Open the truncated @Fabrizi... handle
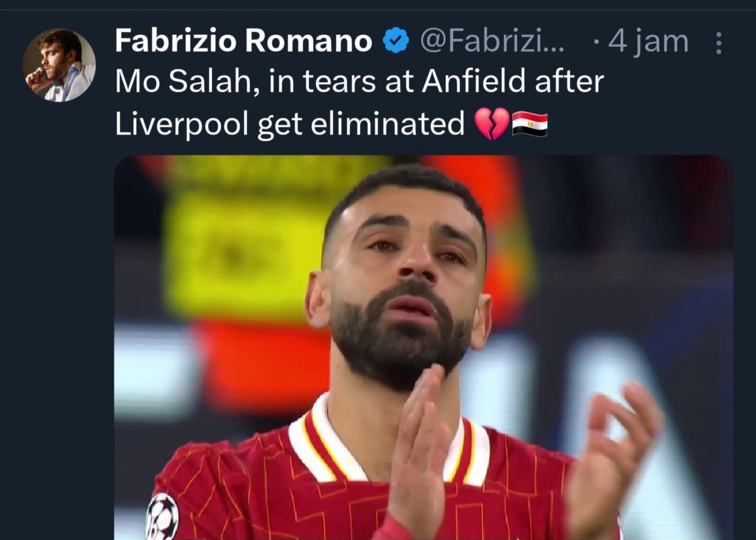This screenshot has height=540, width=756. (x=492, y=42)
